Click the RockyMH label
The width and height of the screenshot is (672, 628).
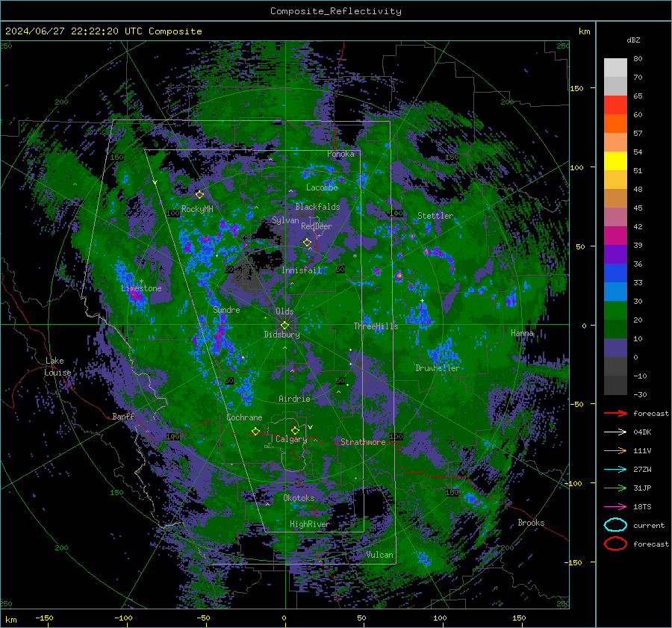[197, 209]
